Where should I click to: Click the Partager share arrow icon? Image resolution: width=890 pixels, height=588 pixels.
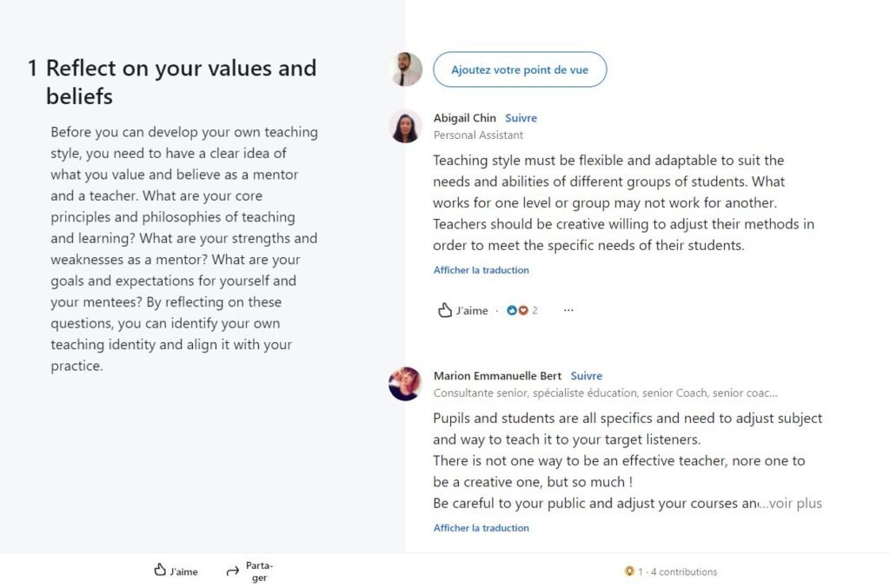coord(232,571)
